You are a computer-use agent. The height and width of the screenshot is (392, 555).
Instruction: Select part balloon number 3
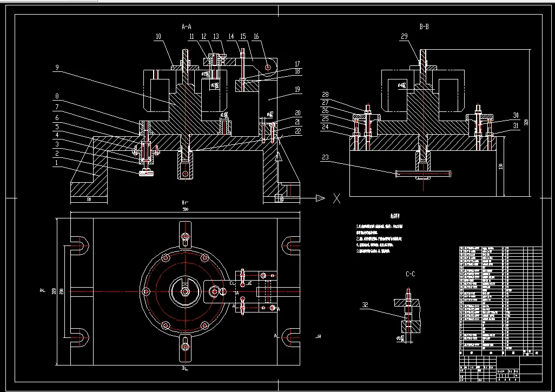pos(57,144)
